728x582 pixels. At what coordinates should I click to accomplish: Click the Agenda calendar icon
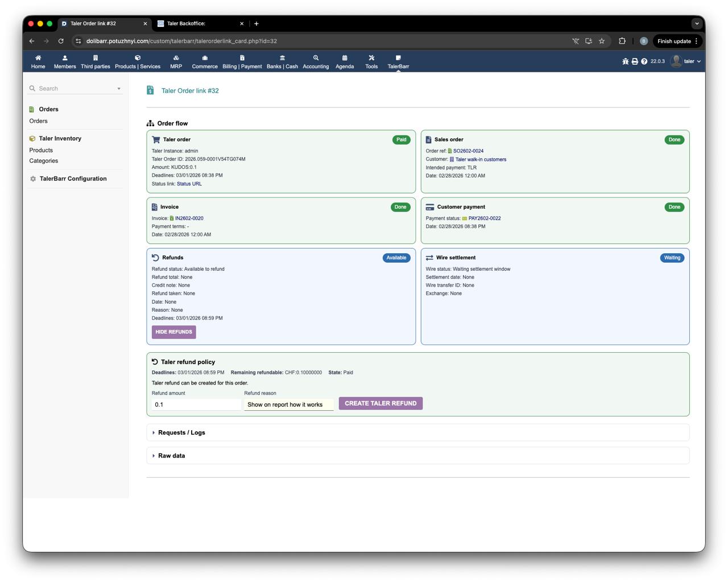[x=345, y=58]
